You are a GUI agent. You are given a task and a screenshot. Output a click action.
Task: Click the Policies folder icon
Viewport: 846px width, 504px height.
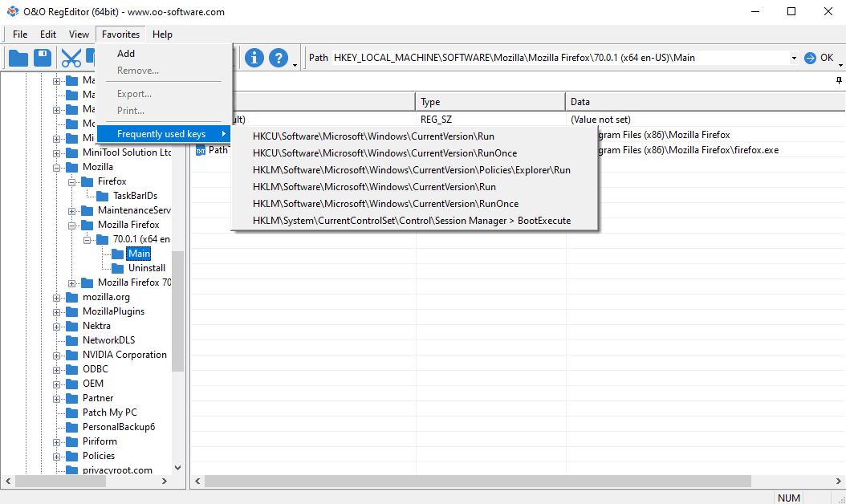71,456
